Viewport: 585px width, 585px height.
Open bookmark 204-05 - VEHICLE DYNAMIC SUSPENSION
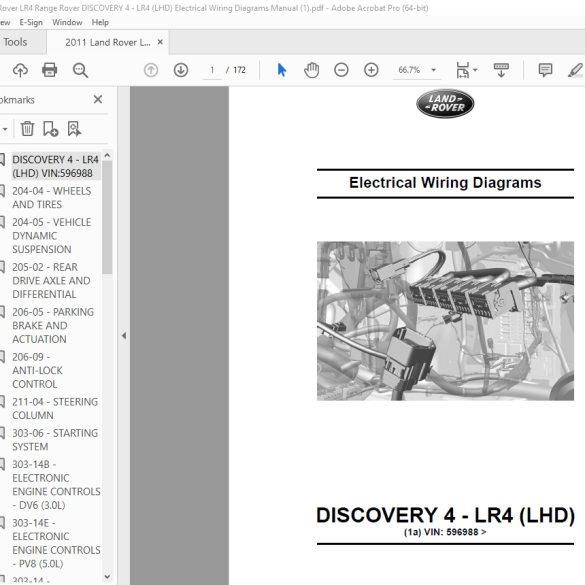point(51,236)
